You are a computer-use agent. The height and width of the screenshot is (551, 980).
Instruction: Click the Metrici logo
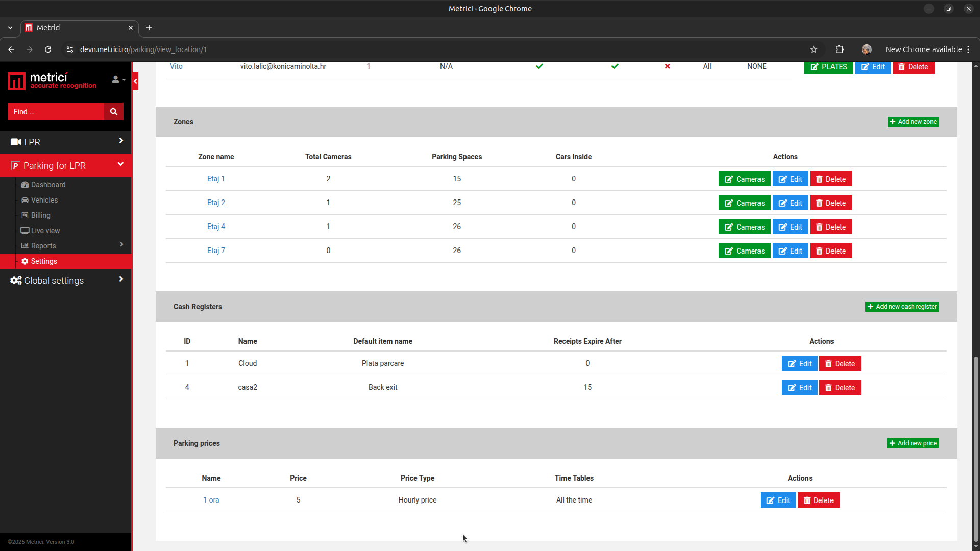52,81
